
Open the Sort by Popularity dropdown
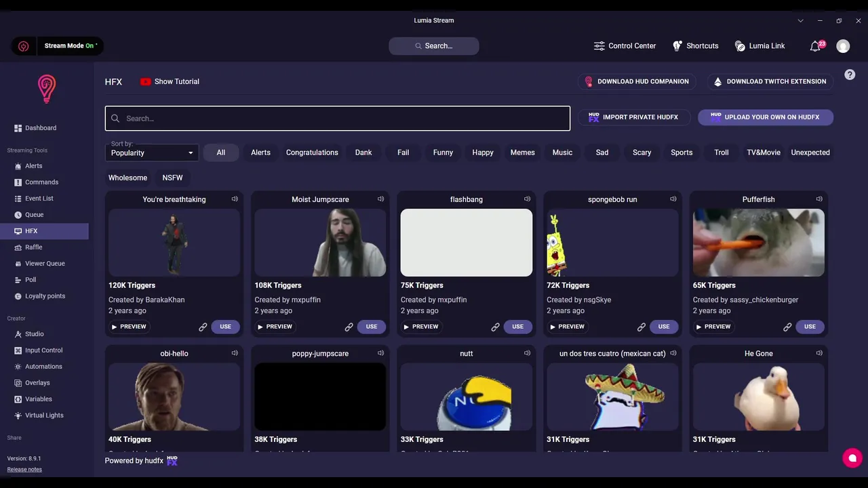pyautogui.click(x=152, y=152)
